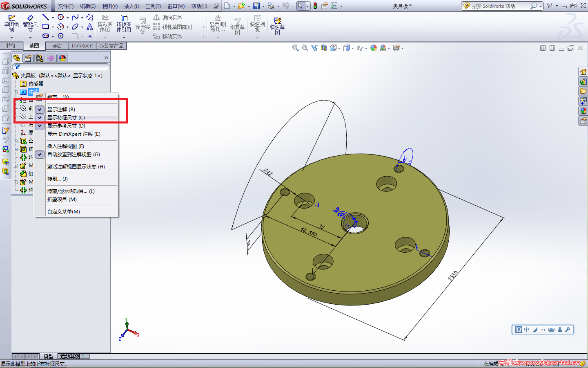588x368 pixels.
Task: Click the 智能尺寸 smart dimension tool
Action: [x=30, y=23]
